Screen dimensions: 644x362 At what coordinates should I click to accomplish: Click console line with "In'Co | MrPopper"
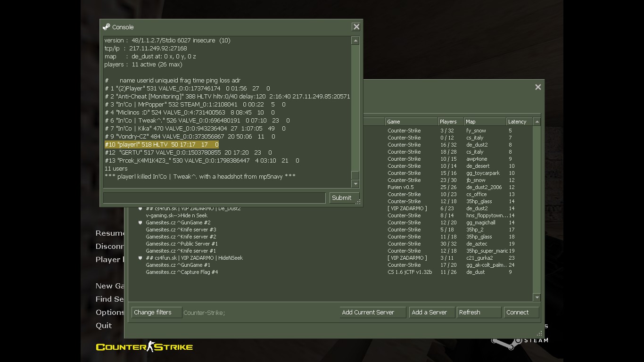(x=195, y=105)
